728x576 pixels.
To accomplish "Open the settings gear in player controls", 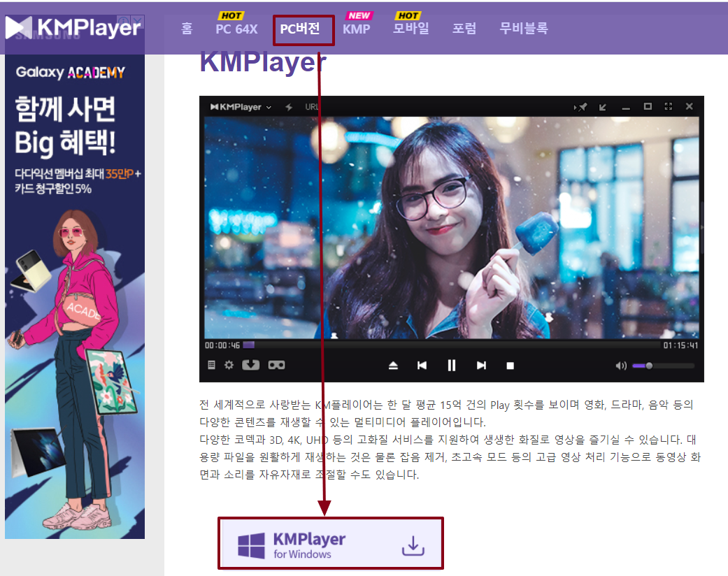I will [x=229, y=365].
